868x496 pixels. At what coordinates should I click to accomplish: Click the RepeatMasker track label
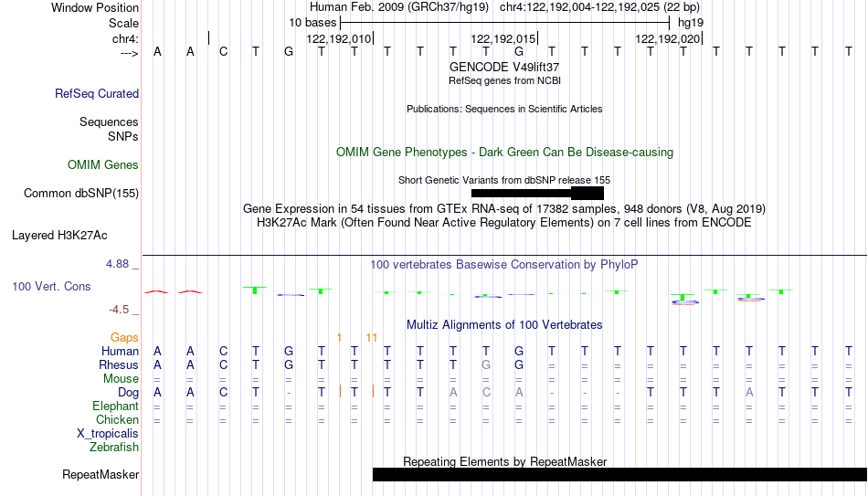point(101,474)
